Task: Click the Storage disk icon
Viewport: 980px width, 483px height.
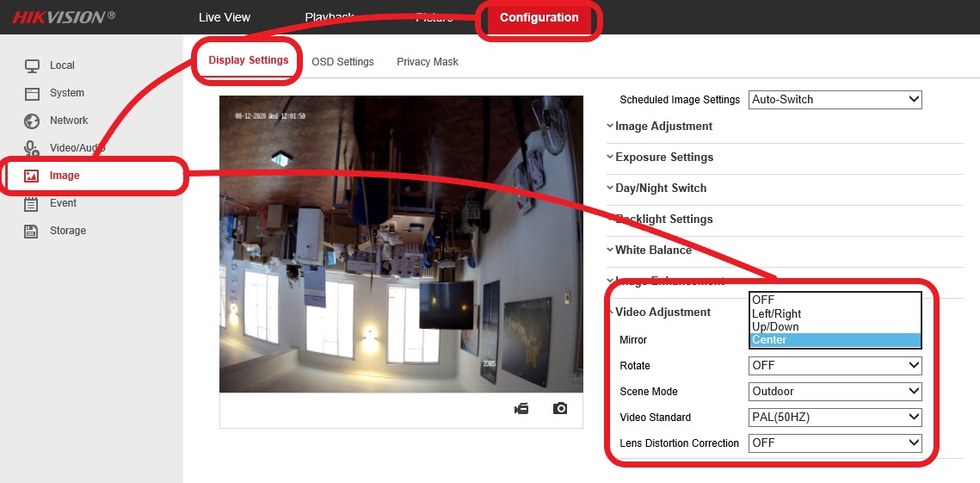Action: (32, 231)
